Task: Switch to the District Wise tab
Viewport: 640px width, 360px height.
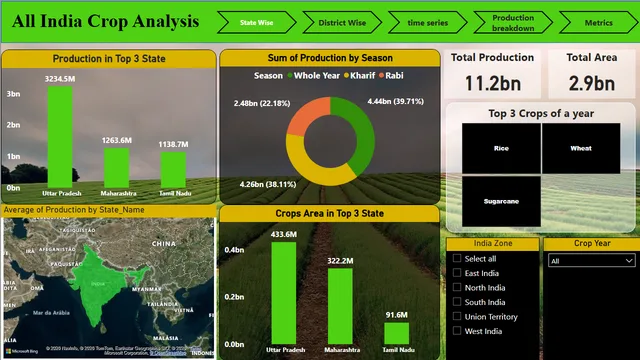Action: pyautogui.click(x=342, y=22)
